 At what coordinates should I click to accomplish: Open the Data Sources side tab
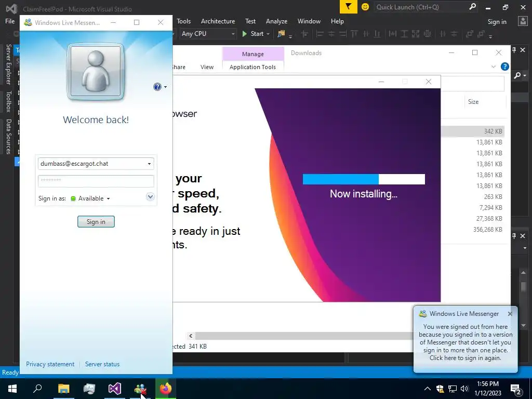point(9,137)
